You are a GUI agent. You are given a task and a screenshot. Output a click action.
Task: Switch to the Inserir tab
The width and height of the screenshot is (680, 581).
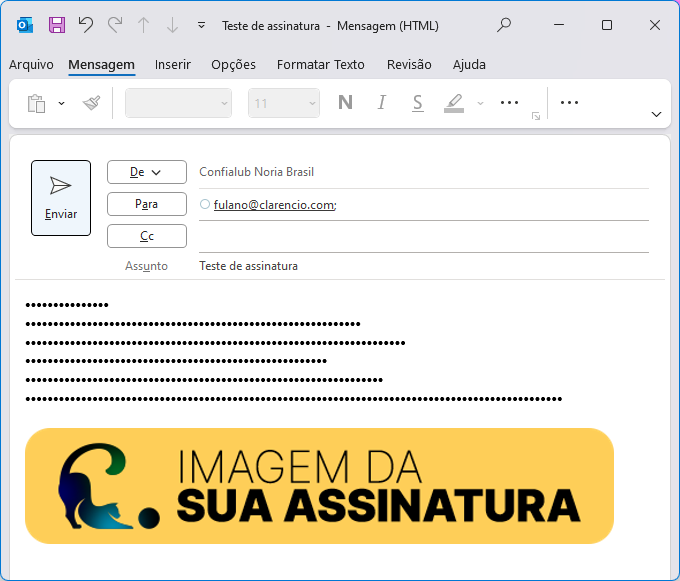point(173,65)
